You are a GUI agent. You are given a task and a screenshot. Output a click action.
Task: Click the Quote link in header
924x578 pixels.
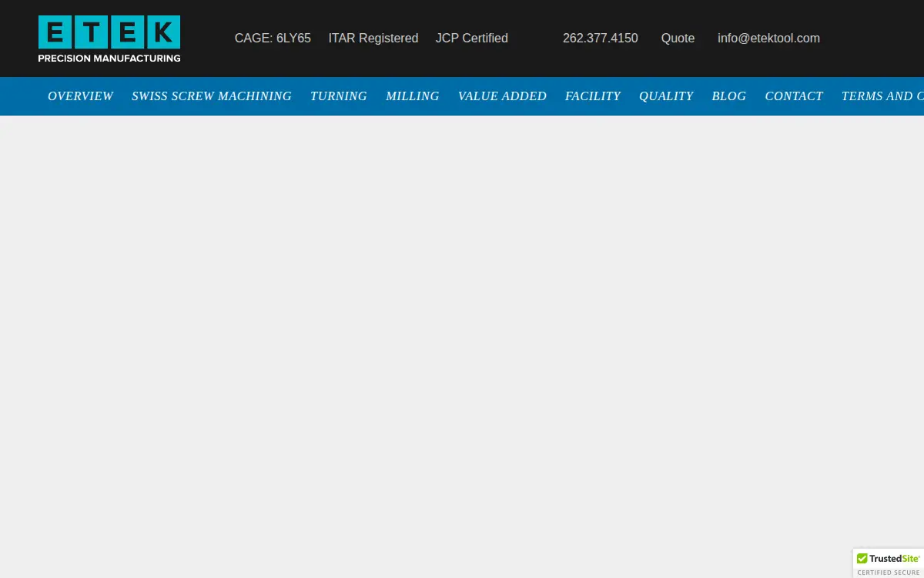(678, 38)
